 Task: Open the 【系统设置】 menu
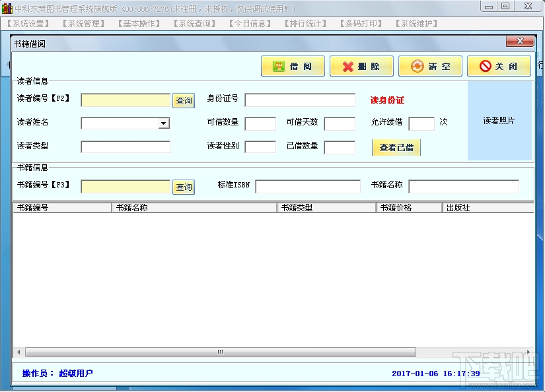[x=28, y=24]
